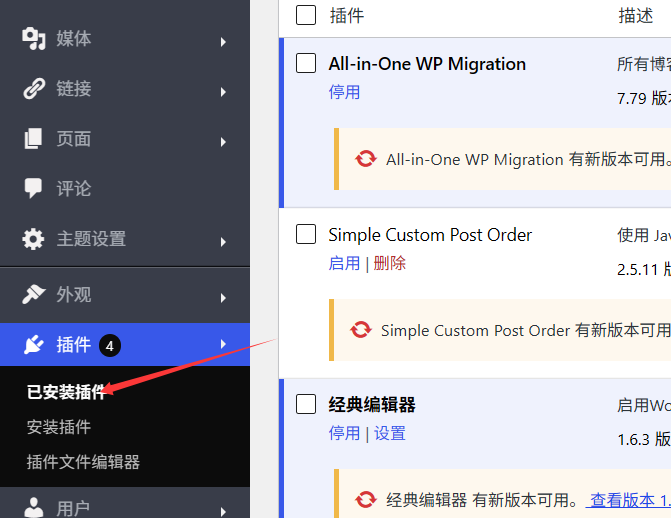The image size is (671, 518).
Task: Click 设置 under 经典编辑器
Action: (x=389, y=433)
